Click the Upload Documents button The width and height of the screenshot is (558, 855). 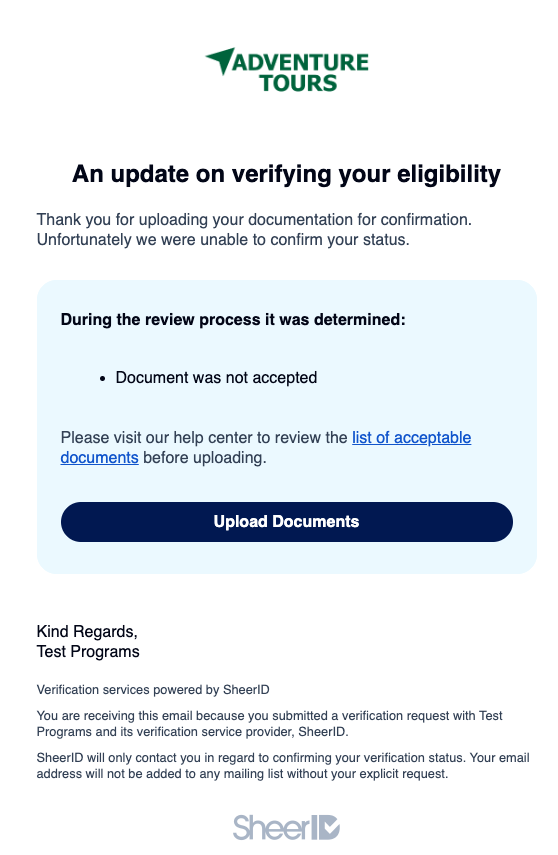tap(286, 522)
